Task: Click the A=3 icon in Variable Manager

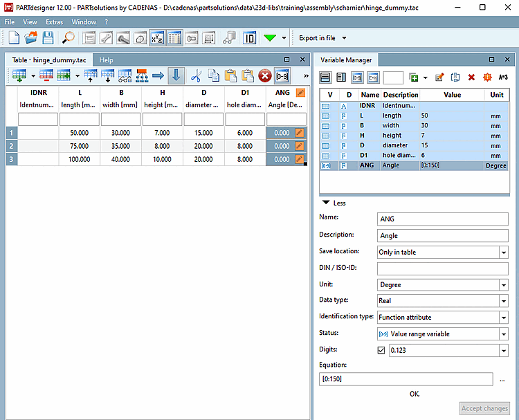Action: coord(503,77)
